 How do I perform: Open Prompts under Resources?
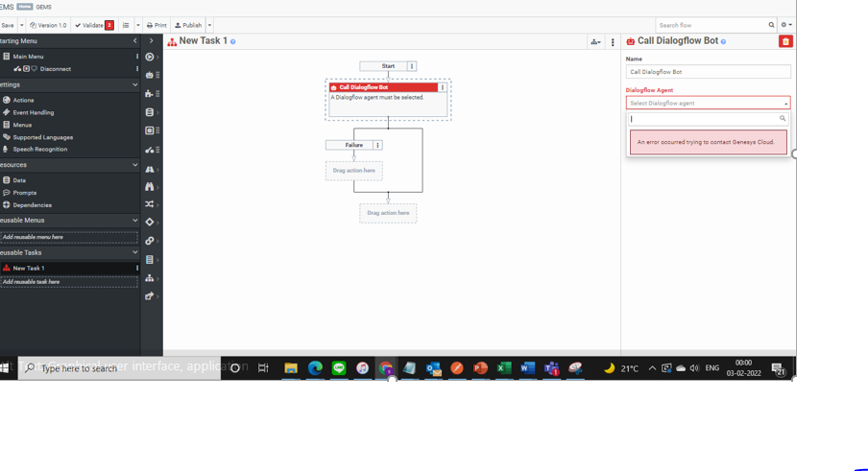pos(24,193)
